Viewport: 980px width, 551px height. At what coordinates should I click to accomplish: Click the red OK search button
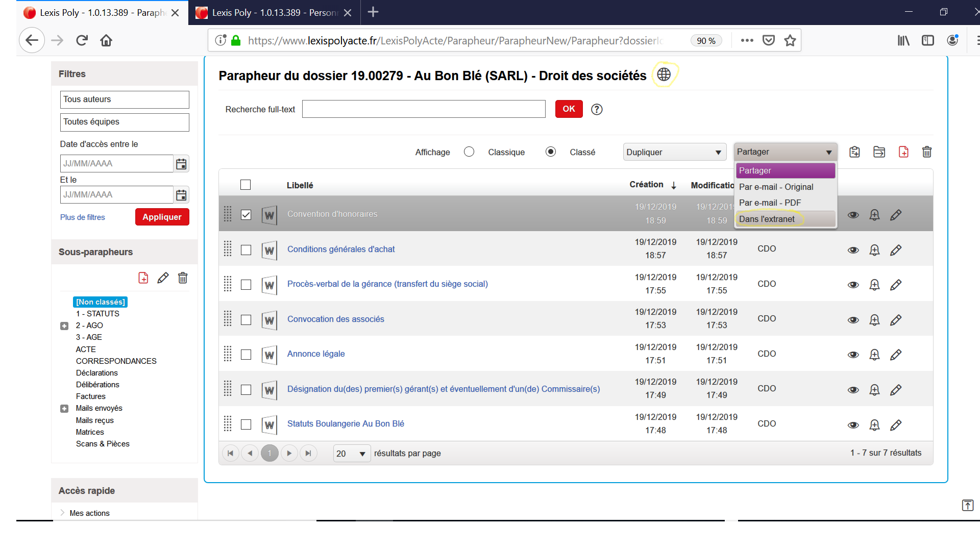coord(569,109)
